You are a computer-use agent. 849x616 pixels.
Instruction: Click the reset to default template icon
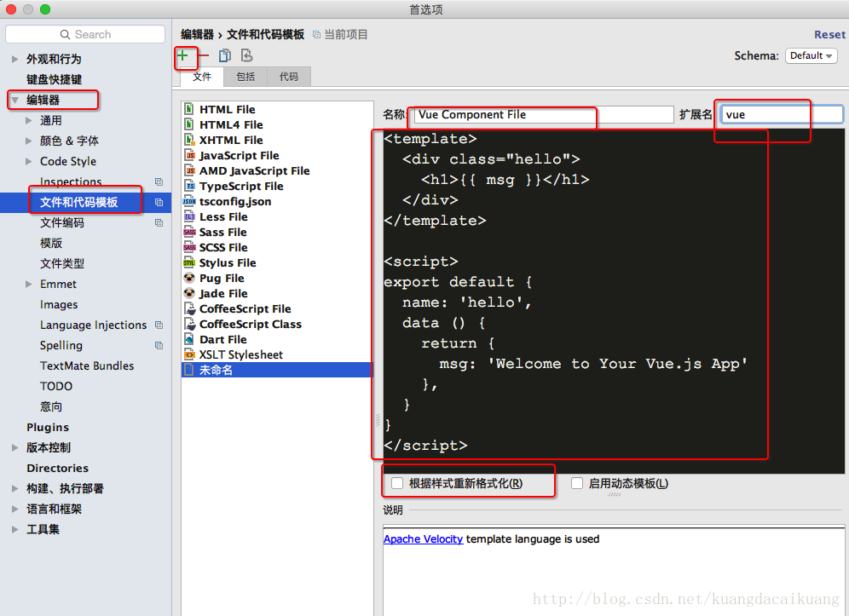[x=246, y=55]
